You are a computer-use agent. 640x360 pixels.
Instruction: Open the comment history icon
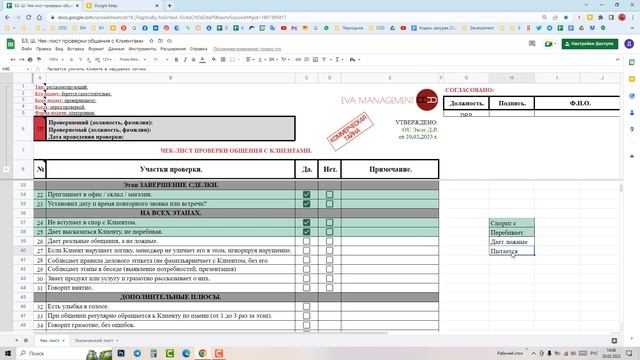point(532,43)
